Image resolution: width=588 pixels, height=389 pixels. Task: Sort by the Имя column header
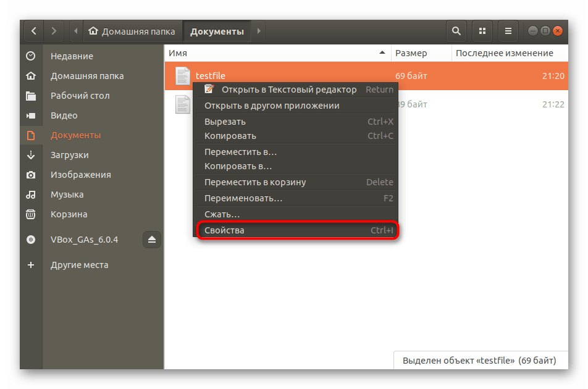click(x=278, y=53)
